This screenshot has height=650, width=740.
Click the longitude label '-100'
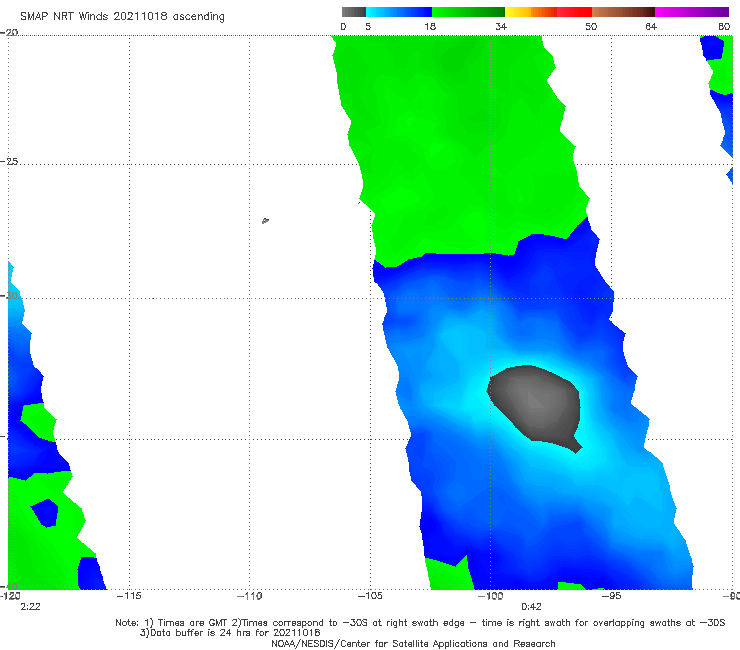click(x=490, y=596)
